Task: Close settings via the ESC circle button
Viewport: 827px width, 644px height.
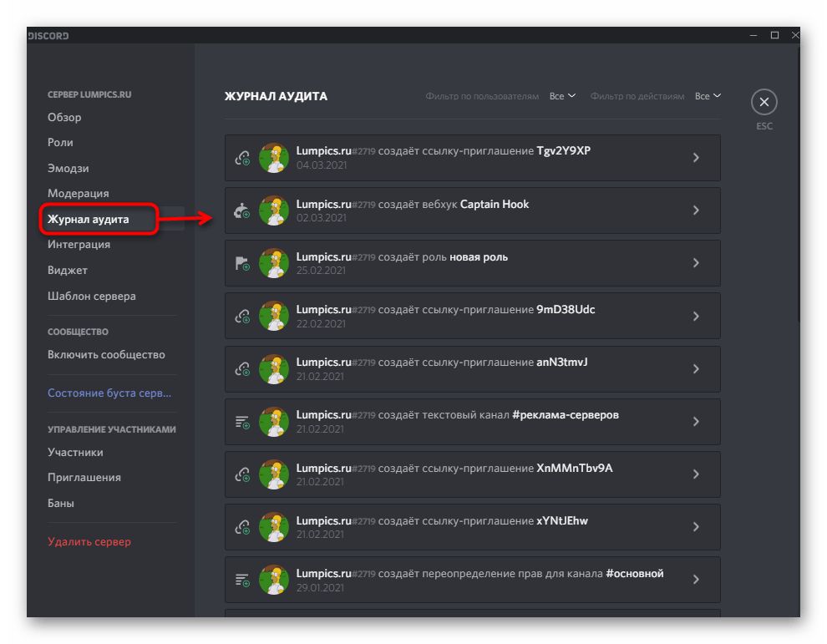Action: (x=764, y=101)
